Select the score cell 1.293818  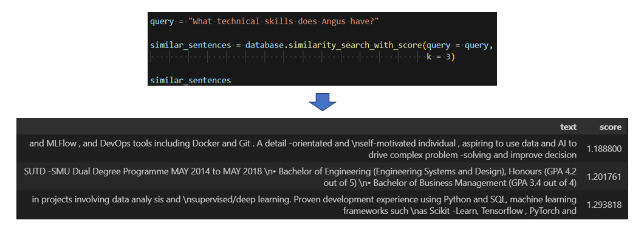coord(604,205)
